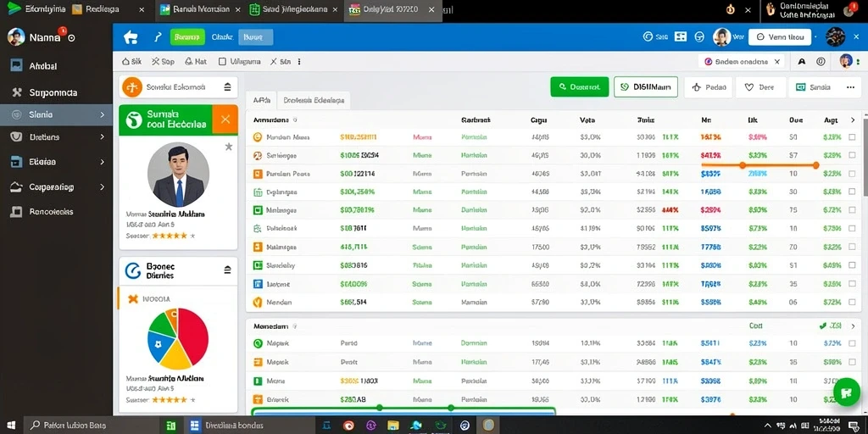The width and height of the screenshot is (868, 434).
Task: Collapse the Bponec Diories card
Action: 227,270
